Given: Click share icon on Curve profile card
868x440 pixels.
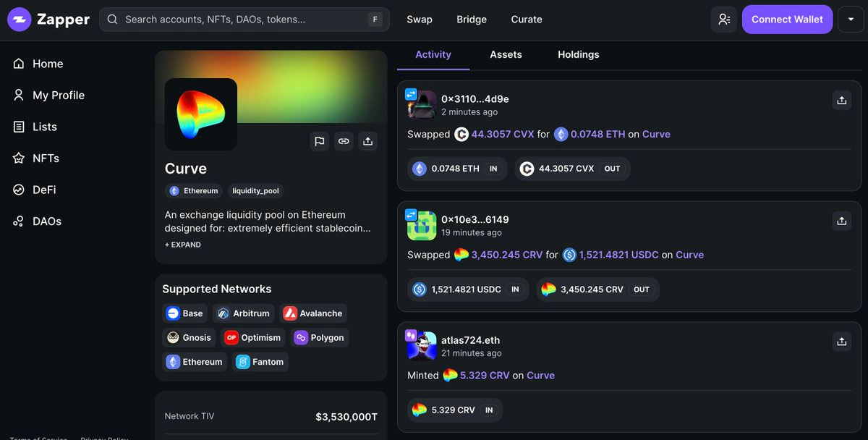Looking at the screenshot, I should coord(367,141).
